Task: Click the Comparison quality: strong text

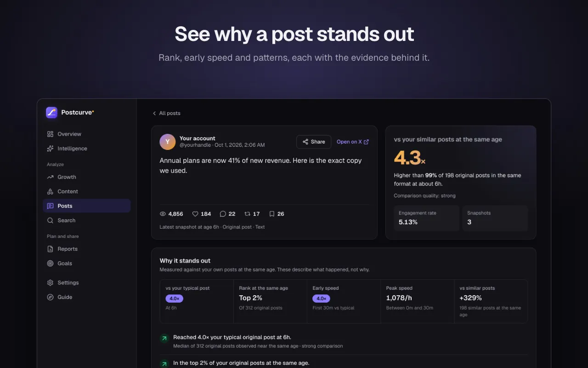Action: click(425, 195)
